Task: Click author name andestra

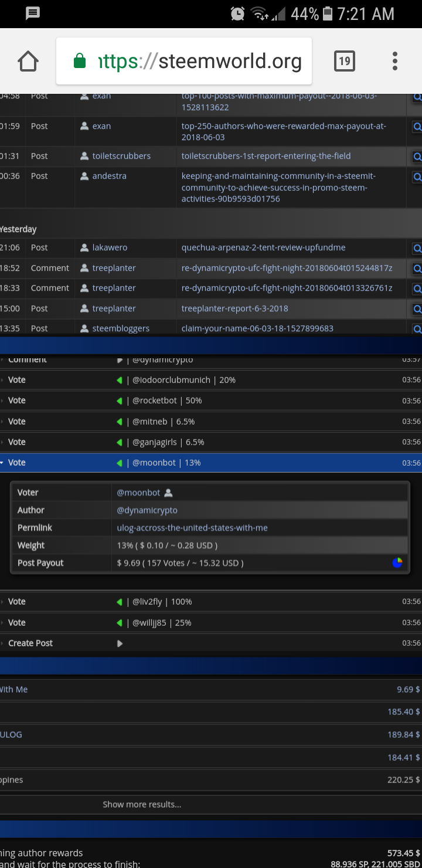Action: [x=109, y=176]
